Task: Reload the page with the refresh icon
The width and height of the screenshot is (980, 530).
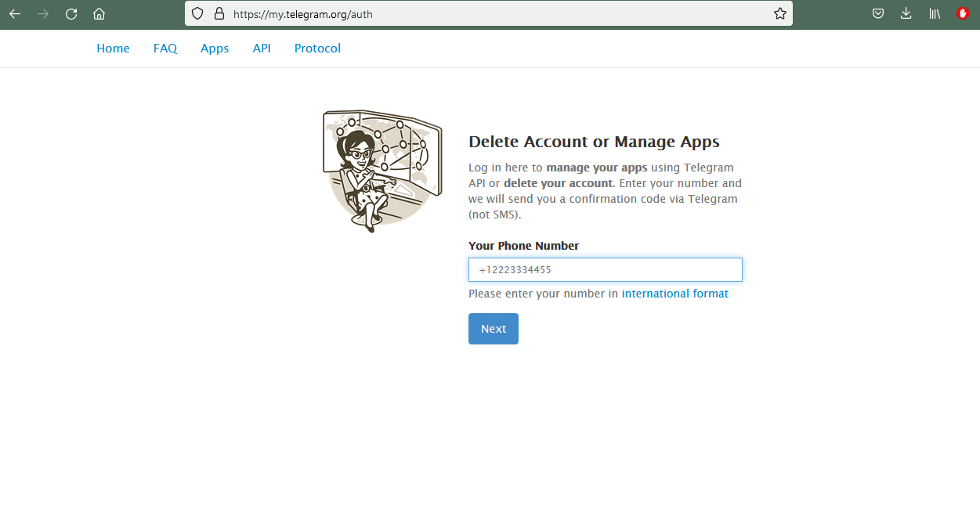Action: coord(71,13)
